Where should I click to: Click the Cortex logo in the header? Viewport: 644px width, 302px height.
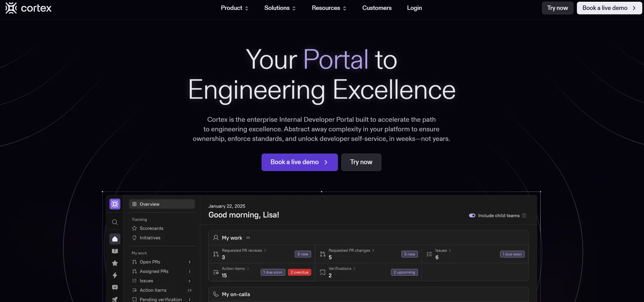pos(28,8)
